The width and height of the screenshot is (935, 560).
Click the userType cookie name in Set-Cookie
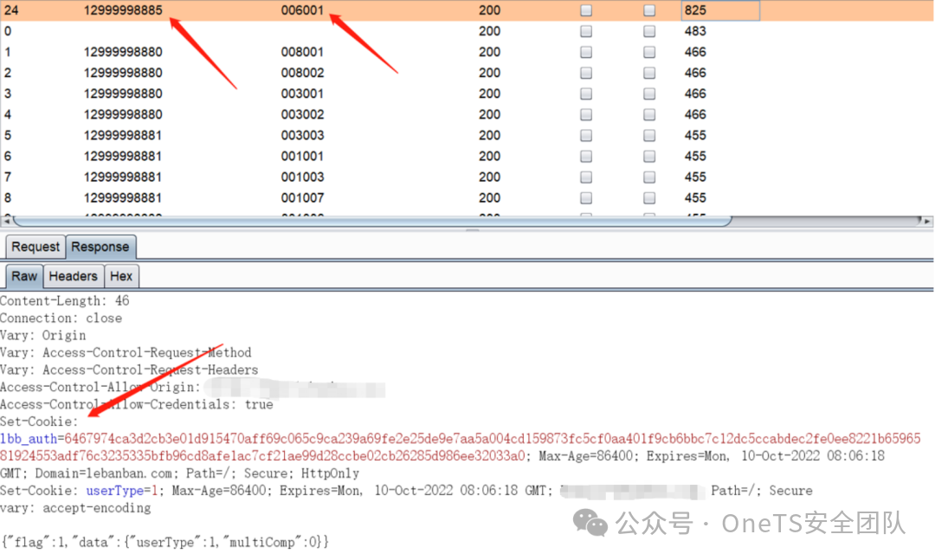pos(115,491)
